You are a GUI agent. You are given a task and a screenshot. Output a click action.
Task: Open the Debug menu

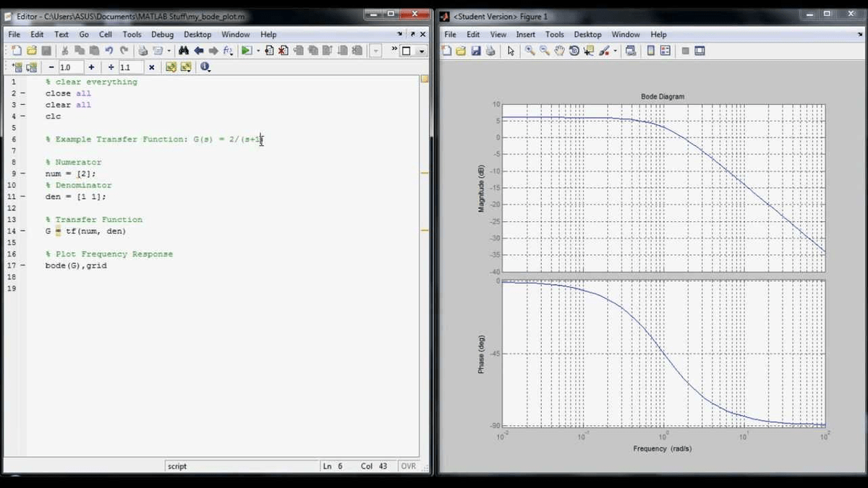coord(162,34)
